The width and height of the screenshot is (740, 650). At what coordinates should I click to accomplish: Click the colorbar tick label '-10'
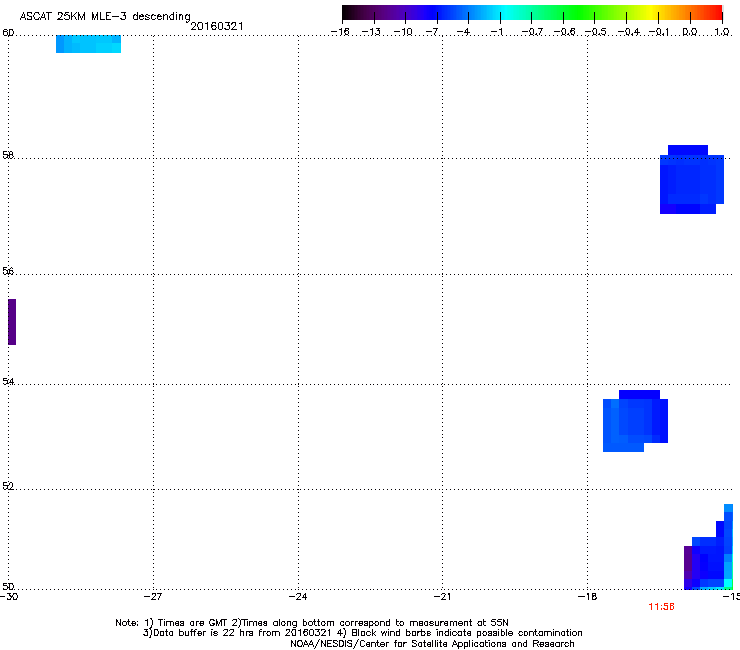(403, 32)
